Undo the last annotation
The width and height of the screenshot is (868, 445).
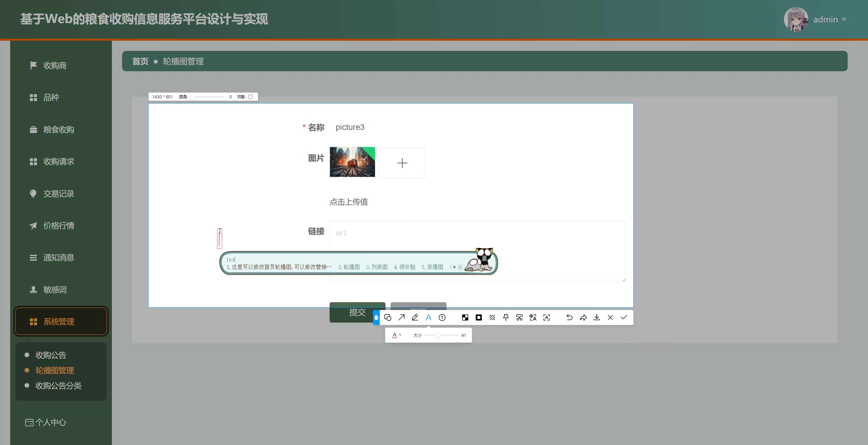pos(570,317)
